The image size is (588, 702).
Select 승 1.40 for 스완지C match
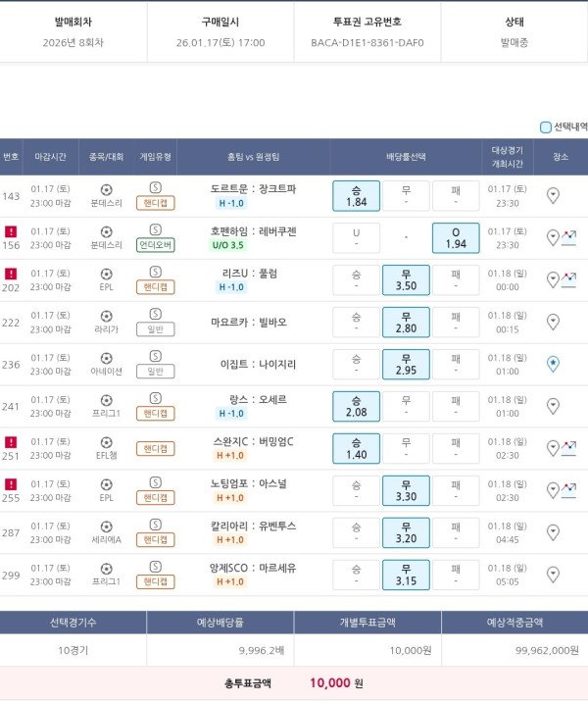tap(356, 448)
